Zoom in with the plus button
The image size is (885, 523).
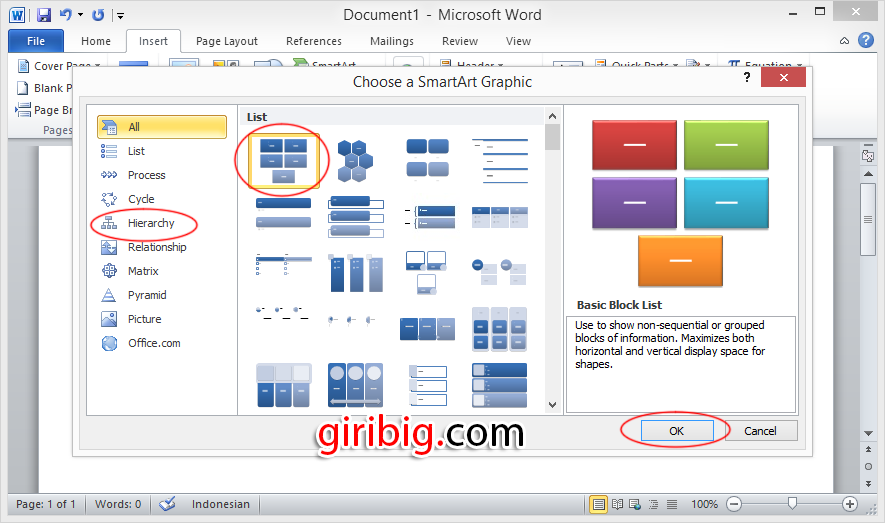click(x=849, y=504)
